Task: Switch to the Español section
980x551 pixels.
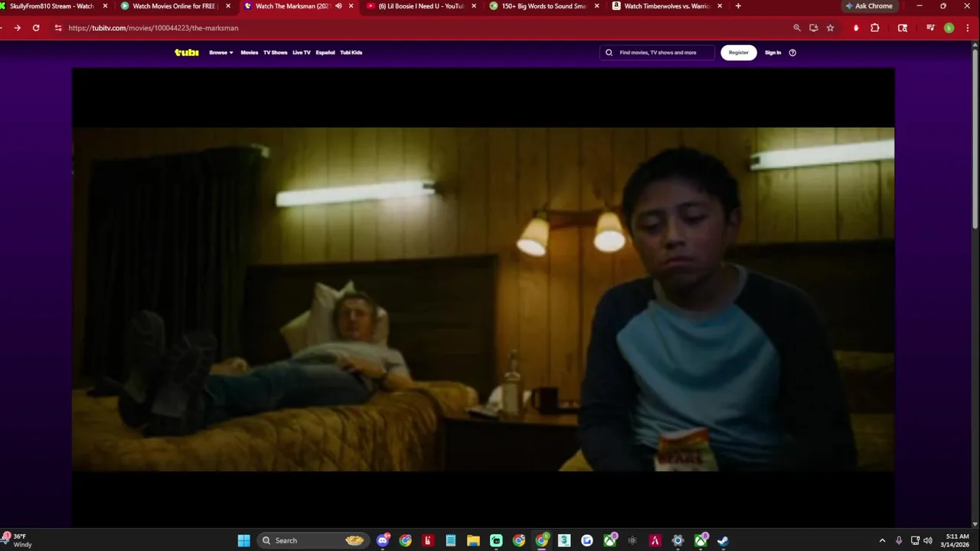Action: click(x=325, y=53)
